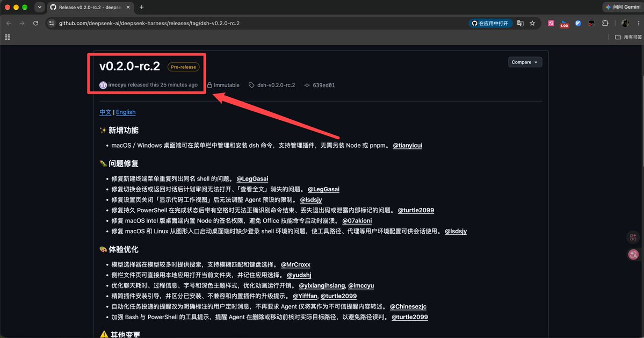Open a new browser tab
Viewport: 644px width, 338px height.
tap(141, 8)
